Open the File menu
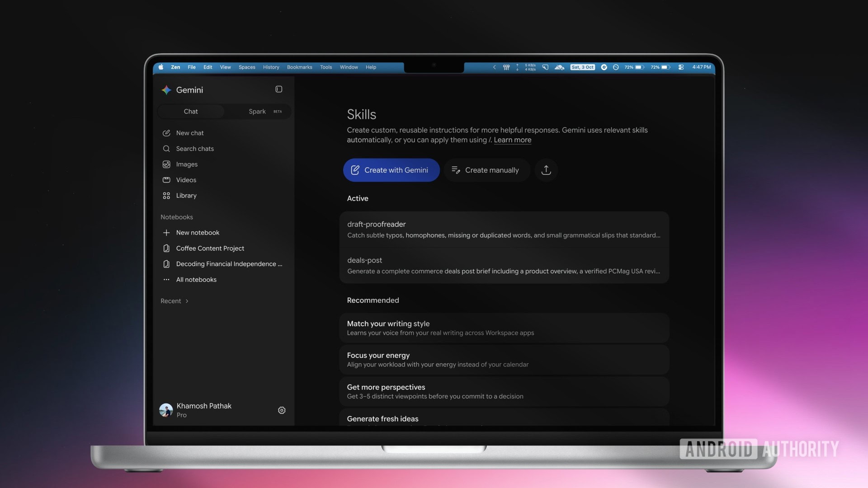Viewport: 868px width, 488px height. point(192,67)
